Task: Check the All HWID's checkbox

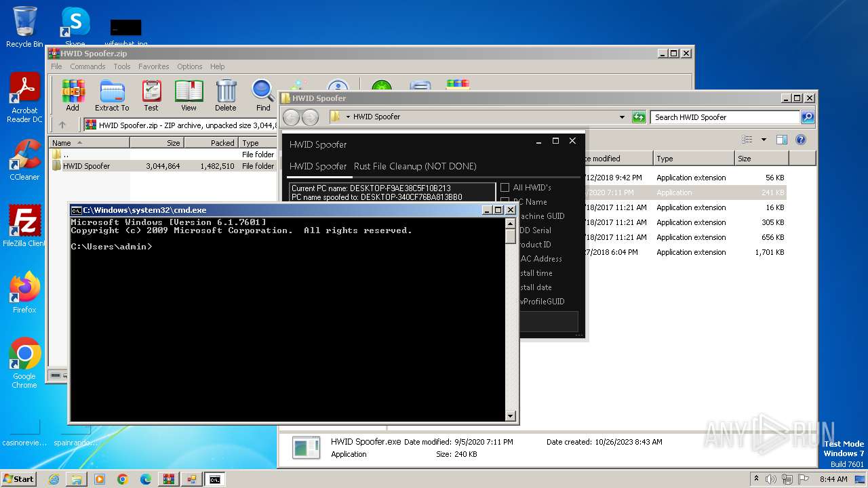Action: (x=505, y=188)
